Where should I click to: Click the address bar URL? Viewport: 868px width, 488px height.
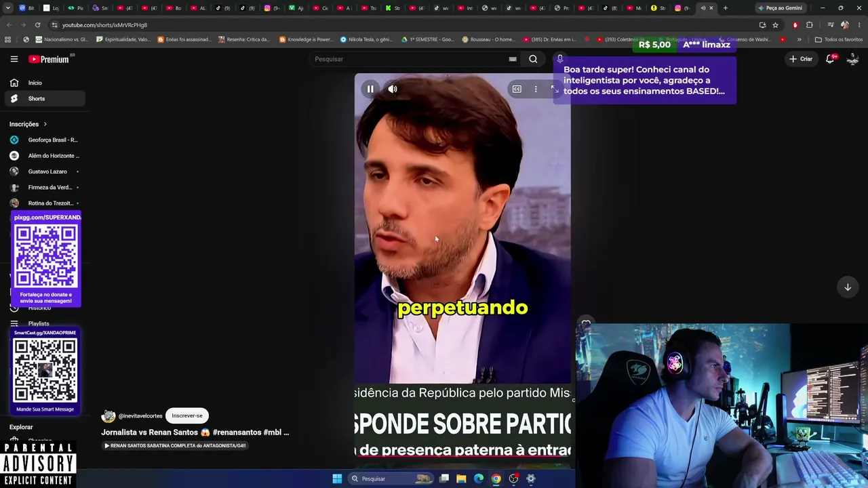pos(104,25)
